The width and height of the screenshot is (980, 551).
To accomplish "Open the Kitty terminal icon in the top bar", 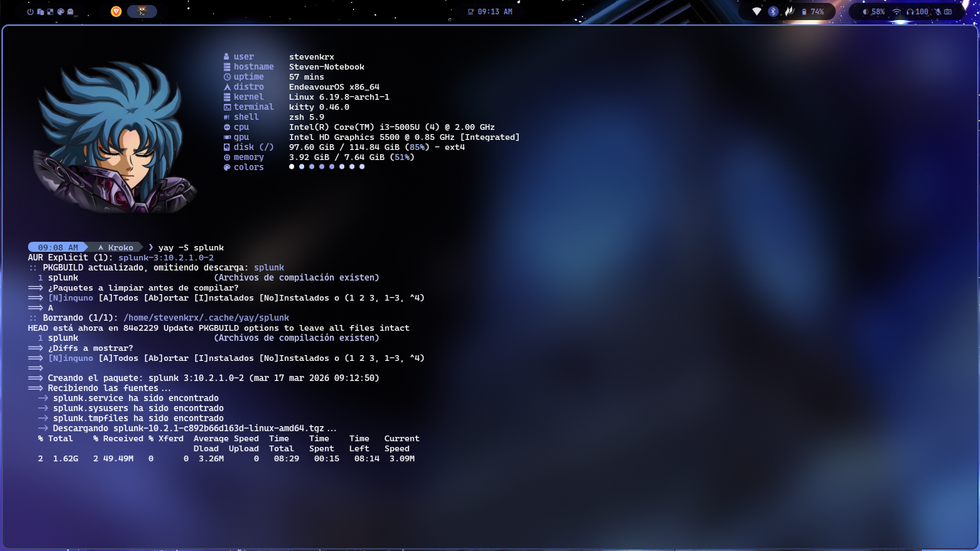I will point(143,11).
